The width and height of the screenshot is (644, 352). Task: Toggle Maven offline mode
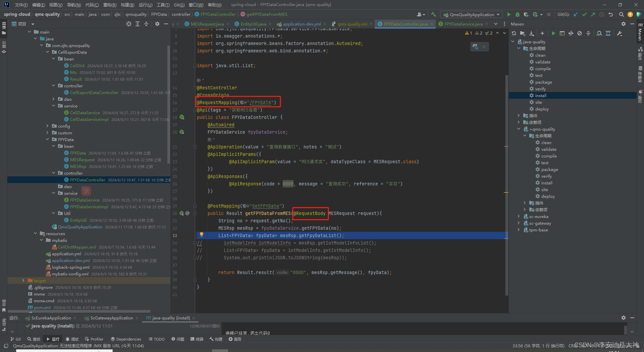580,33
